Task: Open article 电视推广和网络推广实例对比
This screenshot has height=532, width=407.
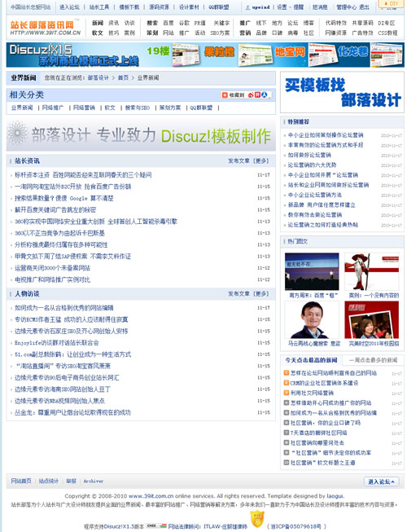Action: pos(53,279)
